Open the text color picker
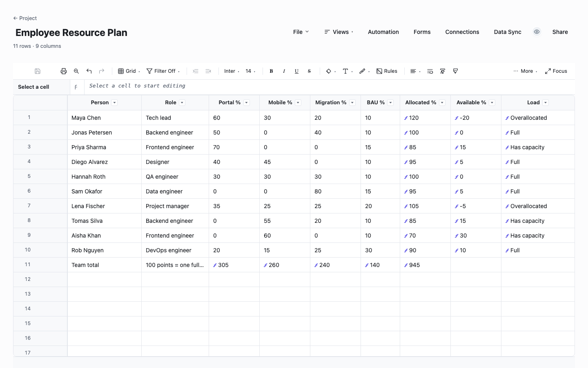The height and width of the screenshot is (368, 588). tap(347, 71)
